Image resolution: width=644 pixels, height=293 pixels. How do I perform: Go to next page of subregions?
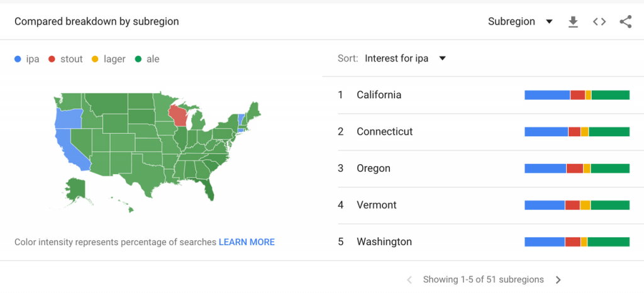click(x=558, y=280)
